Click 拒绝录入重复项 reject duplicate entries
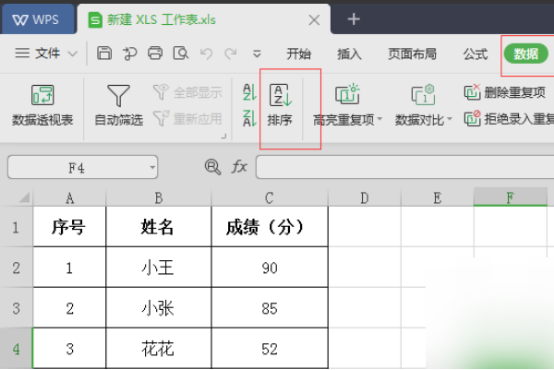Screen dimensions: 554x370 coord(509,119)
